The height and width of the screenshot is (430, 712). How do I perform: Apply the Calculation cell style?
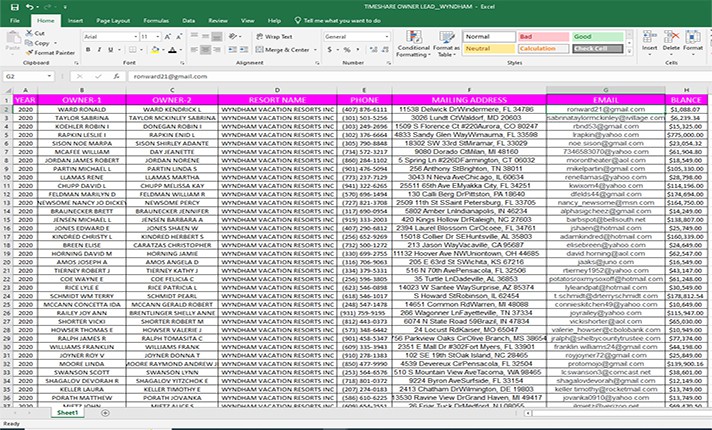(543, 49)
